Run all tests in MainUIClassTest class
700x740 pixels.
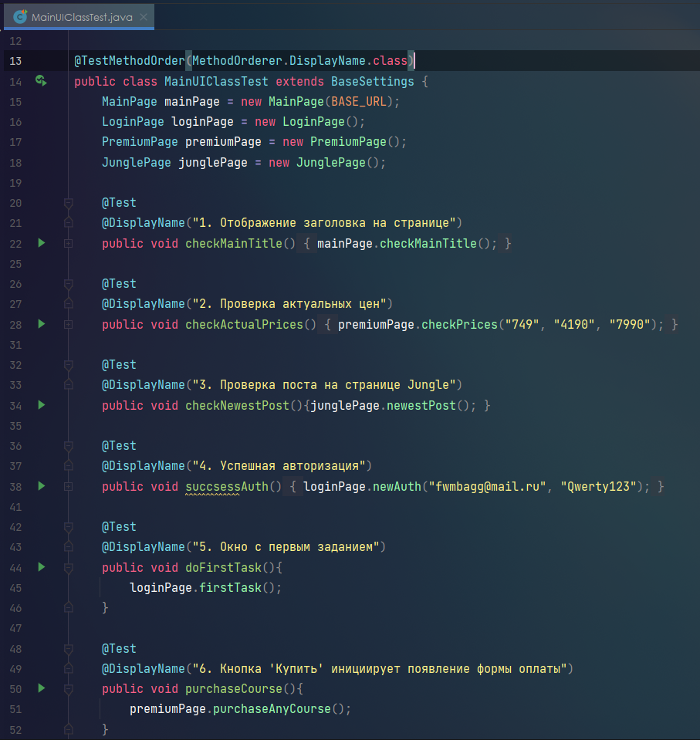click(41, 81)
